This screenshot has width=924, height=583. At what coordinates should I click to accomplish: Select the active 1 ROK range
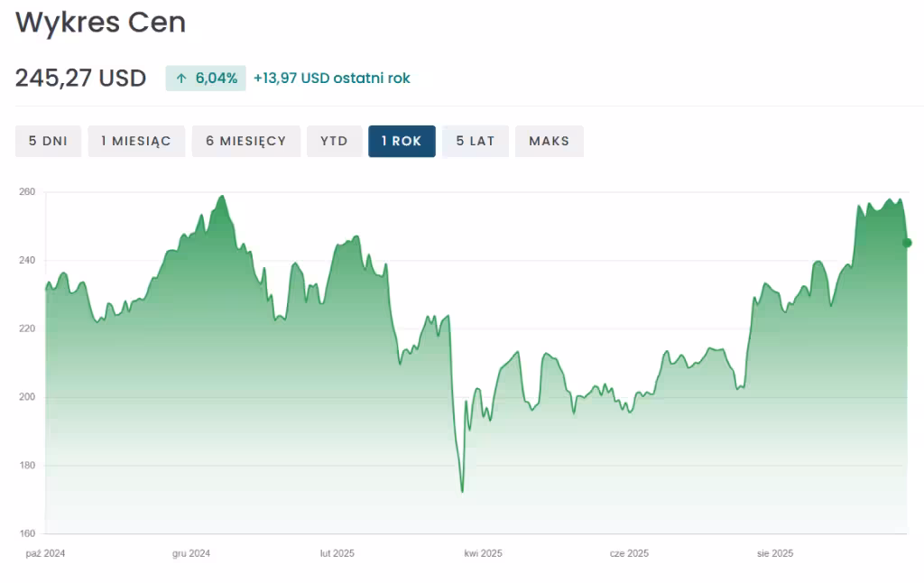click(402, 141)
